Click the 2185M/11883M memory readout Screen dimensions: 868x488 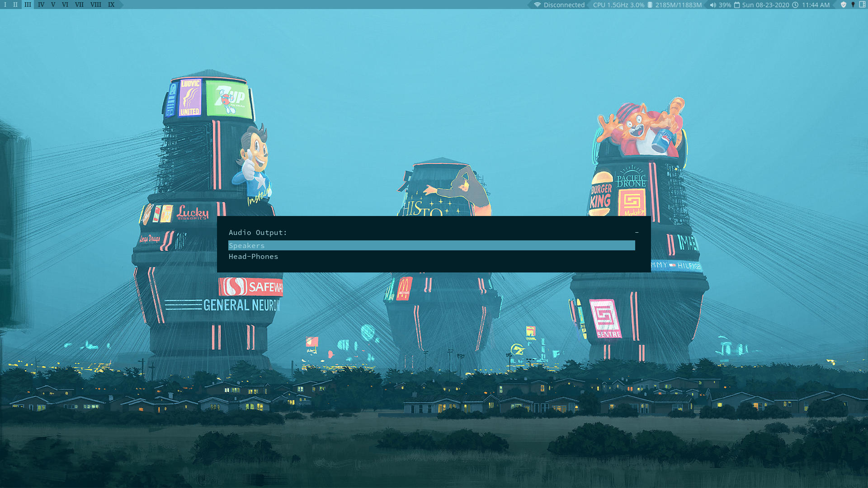point(678,5)
